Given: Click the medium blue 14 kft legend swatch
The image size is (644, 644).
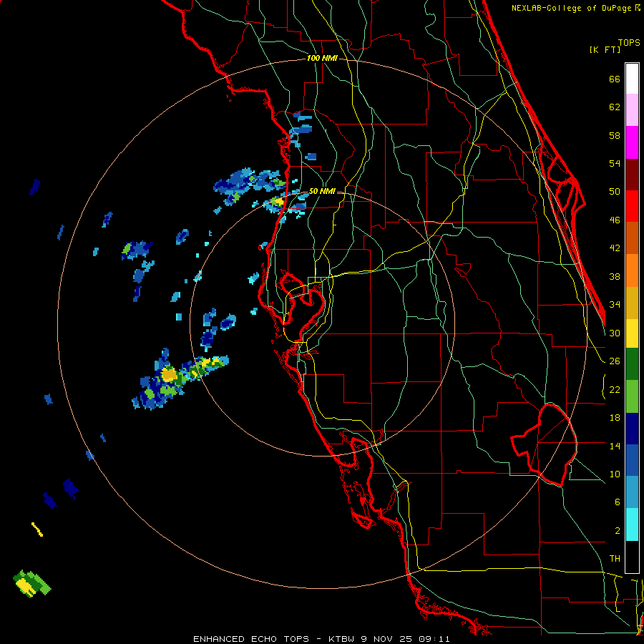Looking at the screenshot, I should click(x=632, y=461).
